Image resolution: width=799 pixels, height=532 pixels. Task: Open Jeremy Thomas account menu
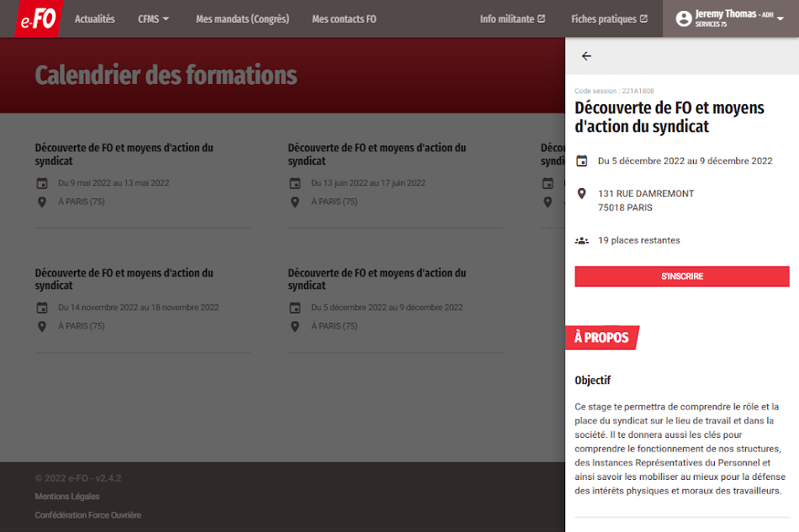tap(730, 18)
